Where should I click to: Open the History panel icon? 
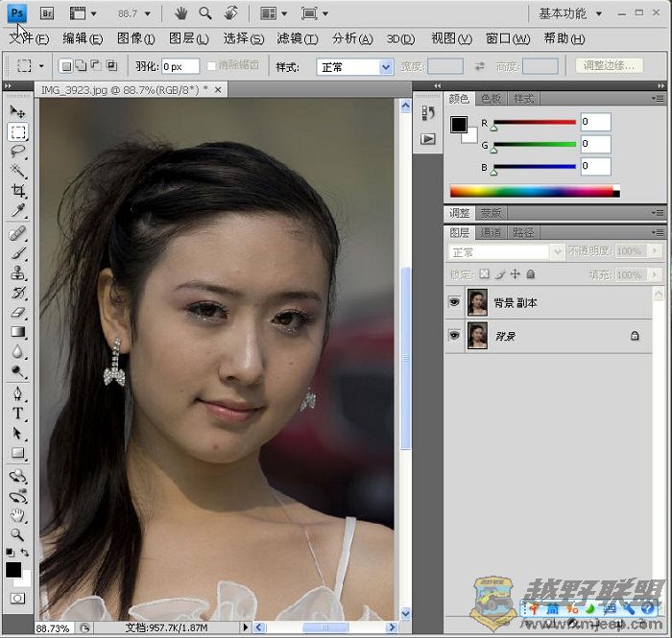click(x=428, y=113)
